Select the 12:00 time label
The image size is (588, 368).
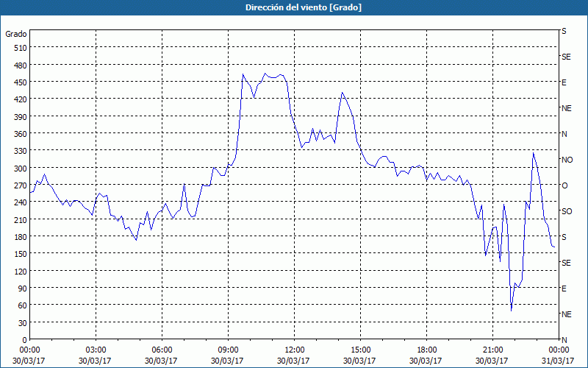tap(293, 350)
